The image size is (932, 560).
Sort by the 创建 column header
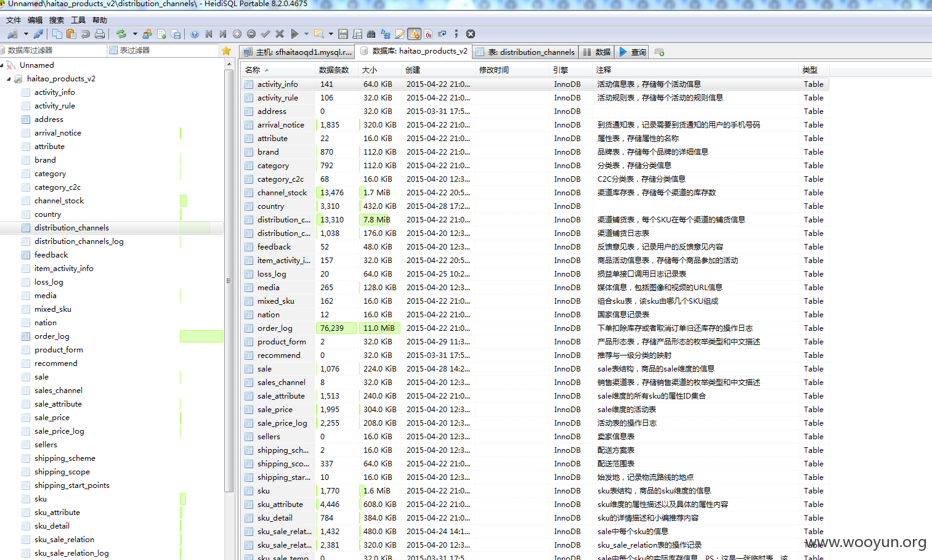(x=438, y=70)
